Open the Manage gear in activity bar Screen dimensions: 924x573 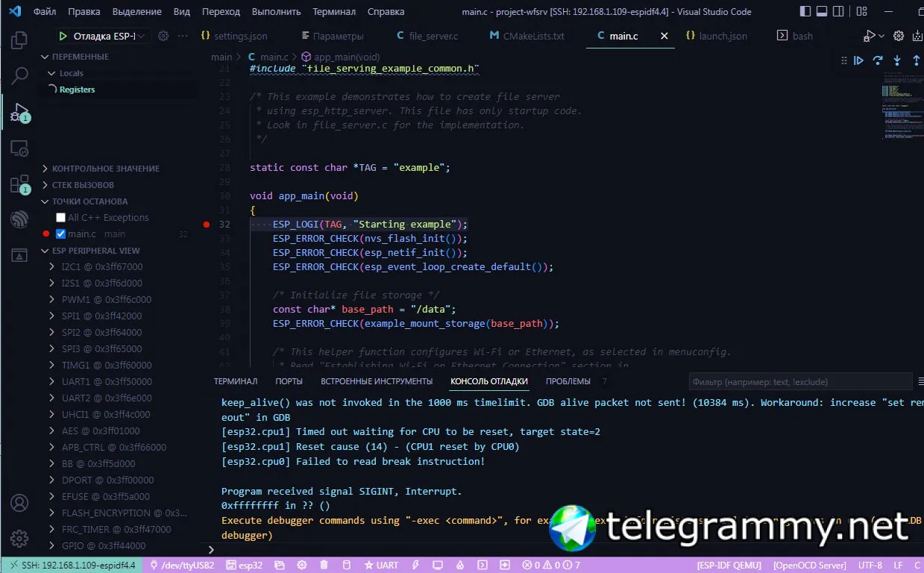(19, 539)
